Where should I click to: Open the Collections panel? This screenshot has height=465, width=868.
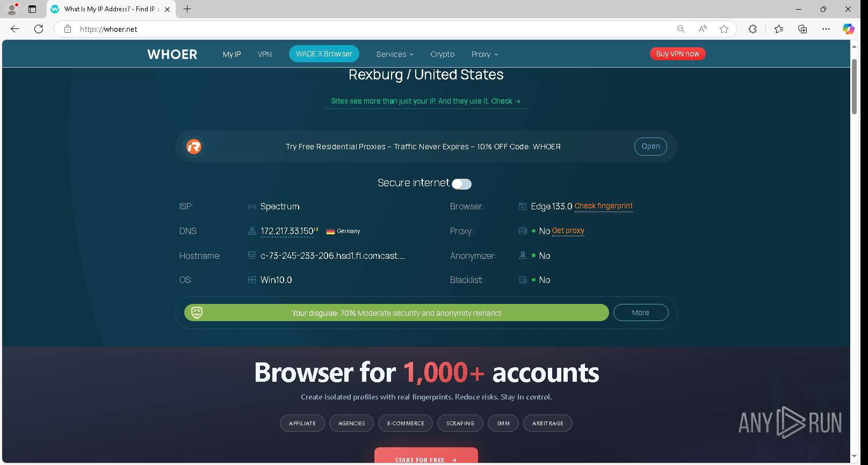pyautogui.click(x=802, y=29)
